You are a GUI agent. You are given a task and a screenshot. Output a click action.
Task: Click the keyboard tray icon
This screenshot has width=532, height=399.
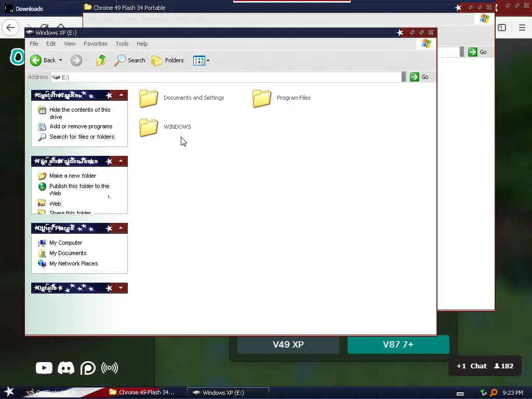pos(460,394)
